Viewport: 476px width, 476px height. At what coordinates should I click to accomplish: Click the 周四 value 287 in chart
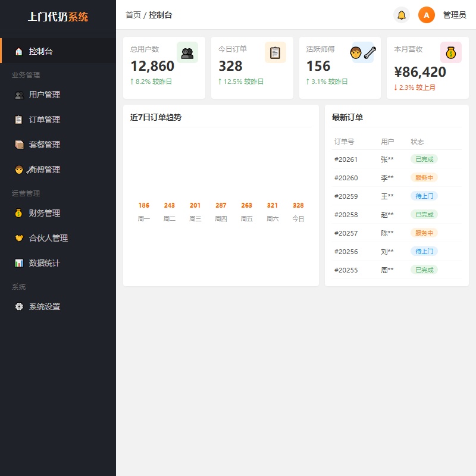pos(221,205)
